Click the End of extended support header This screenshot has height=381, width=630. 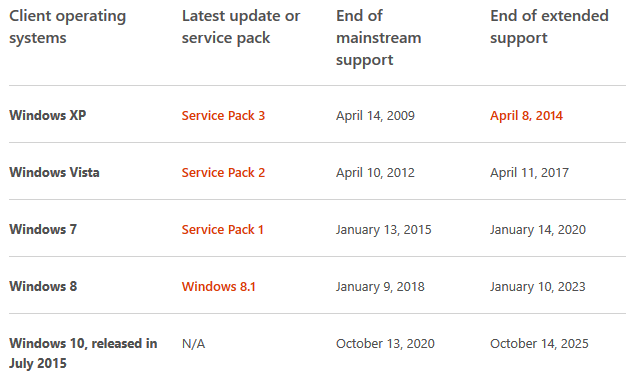pyautogui.click(x=549, y=27)
